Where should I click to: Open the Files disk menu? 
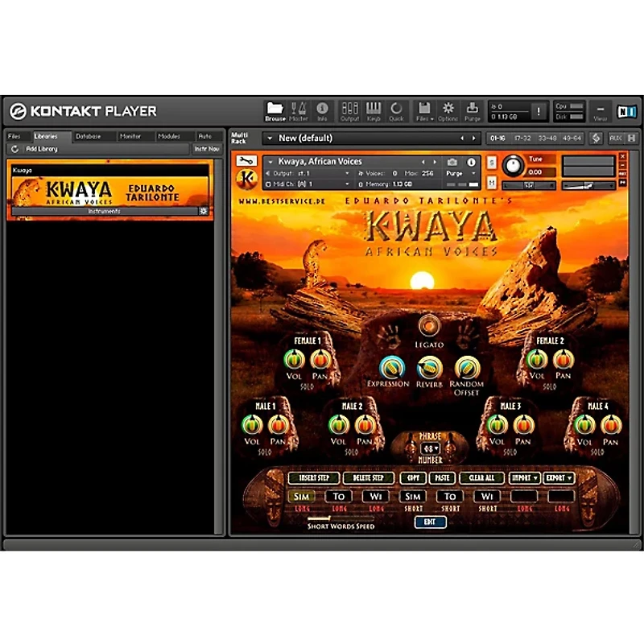coord(424,112)
